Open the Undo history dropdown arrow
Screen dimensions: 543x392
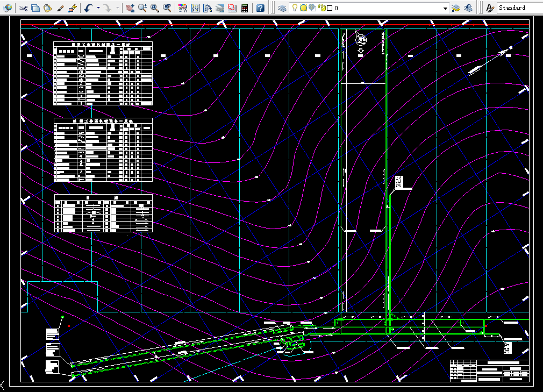(98, 8)
